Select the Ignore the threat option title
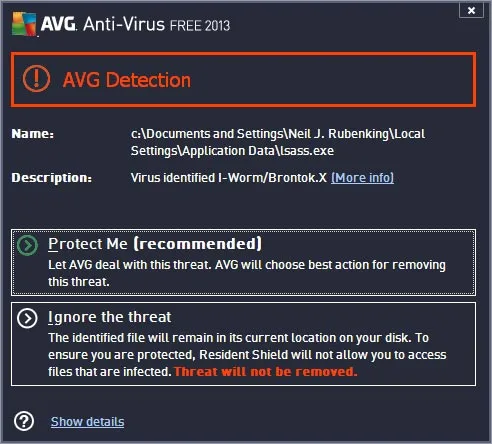 pos(110,317)
